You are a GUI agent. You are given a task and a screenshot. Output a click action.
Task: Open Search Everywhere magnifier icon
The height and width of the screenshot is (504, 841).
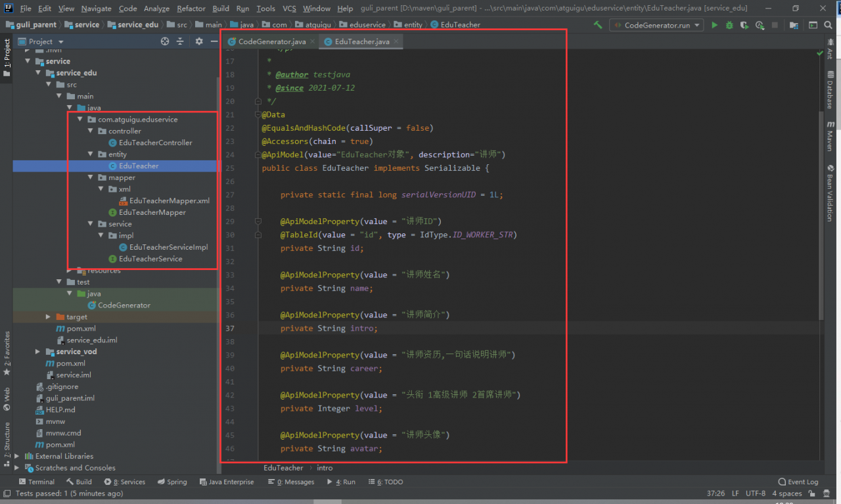click(829, 25)
